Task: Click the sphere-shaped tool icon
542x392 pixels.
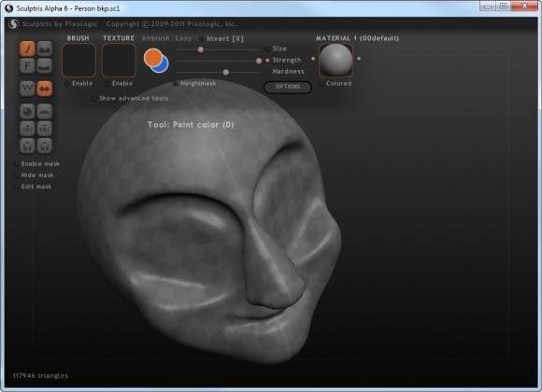Action: pyautogui.click(x=27, y=111)
